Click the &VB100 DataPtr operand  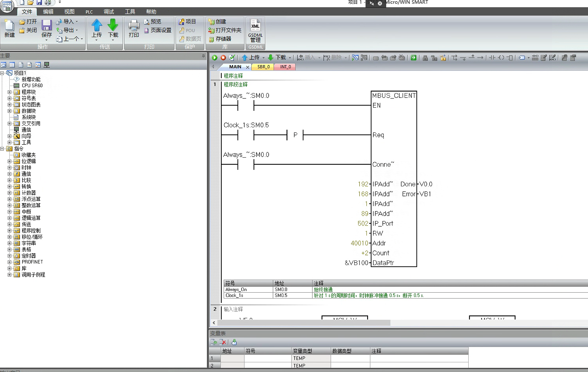pos(356,263)
